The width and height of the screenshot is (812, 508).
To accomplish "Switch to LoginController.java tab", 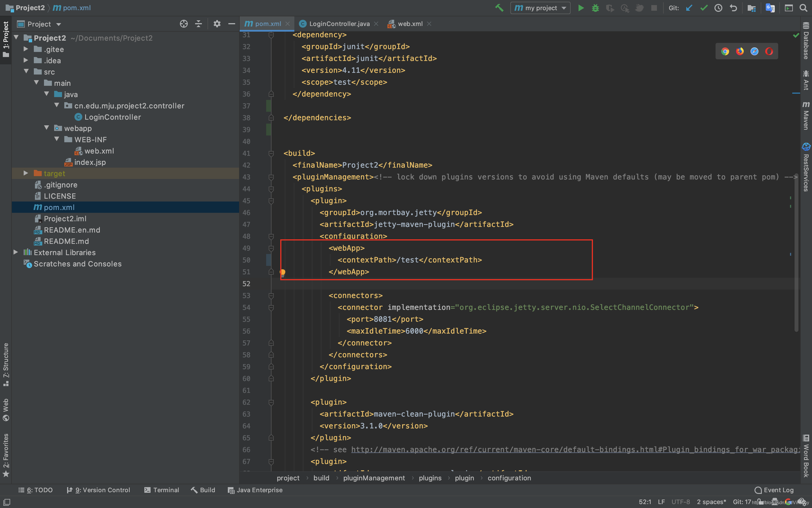I will [x=339, y=24].
